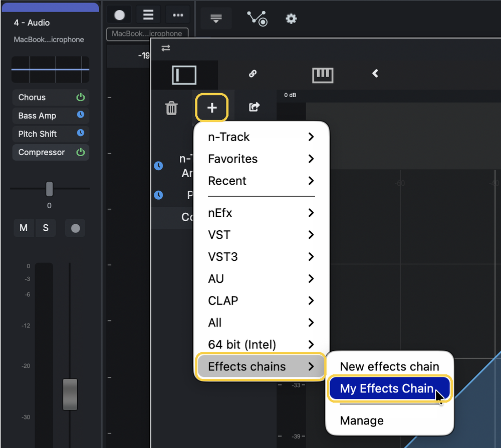Viewport: 501px width, 448px height.
Task: Click the share/export effect icon
Action: pyautogui.click(x=255, y=107)
